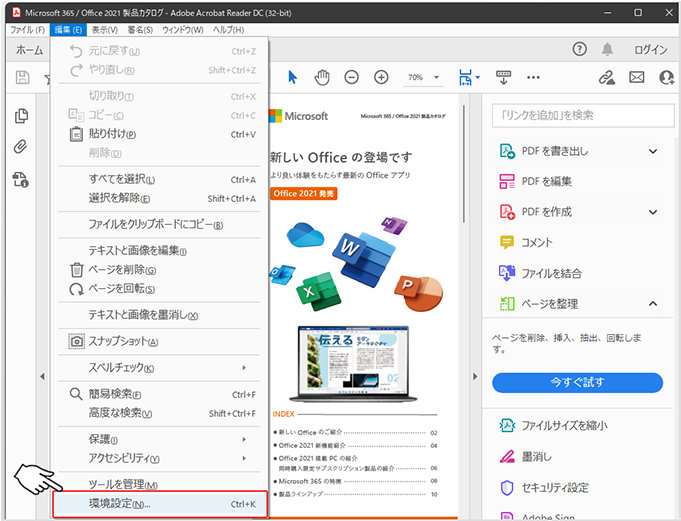Viewport: 681px width, 521px height.
Task: Click the tools search field
Action: (583, 115)
